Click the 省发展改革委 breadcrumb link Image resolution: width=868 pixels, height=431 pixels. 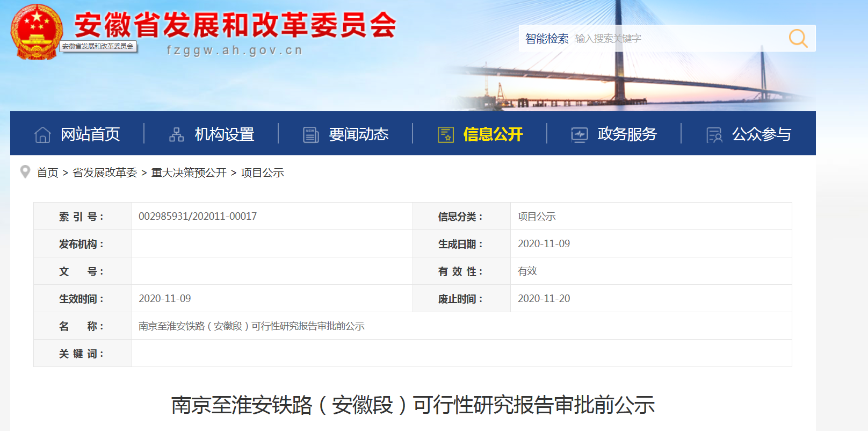pyautogui.click(x=105, y=173)
